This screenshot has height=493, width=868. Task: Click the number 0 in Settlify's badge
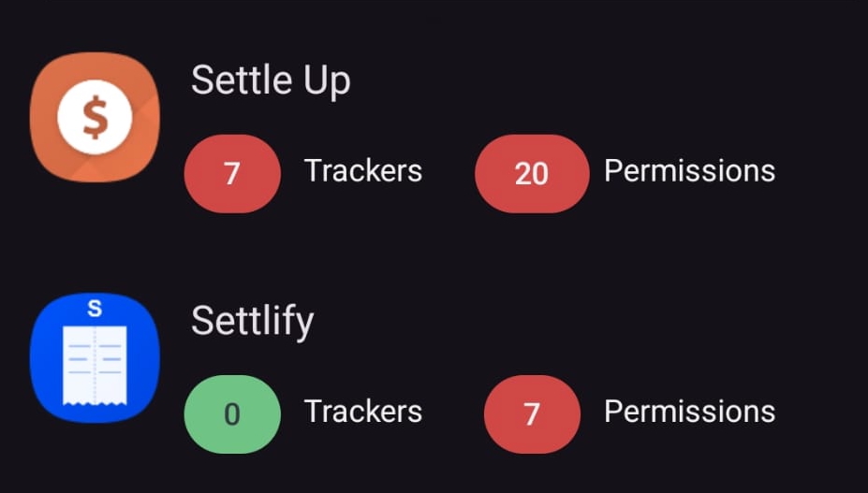point(232,414)
